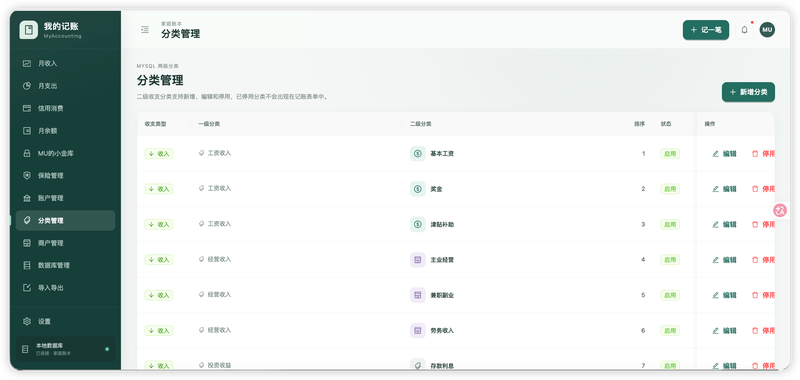Viewport: 800px width, 380px height.
Task: Open 月余额 in the sidebar
Action: click(65, 131)
